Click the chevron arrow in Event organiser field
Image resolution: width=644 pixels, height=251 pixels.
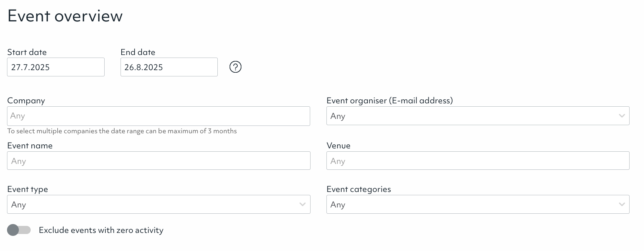coord(621,116)
